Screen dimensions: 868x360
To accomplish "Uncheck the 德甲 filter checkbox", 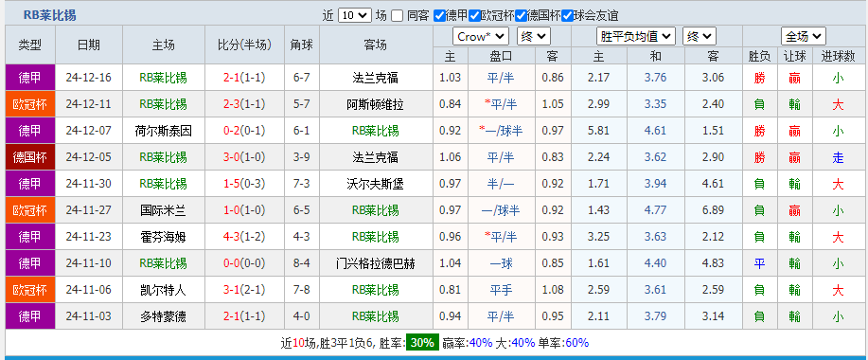I will tap(439, 15).
